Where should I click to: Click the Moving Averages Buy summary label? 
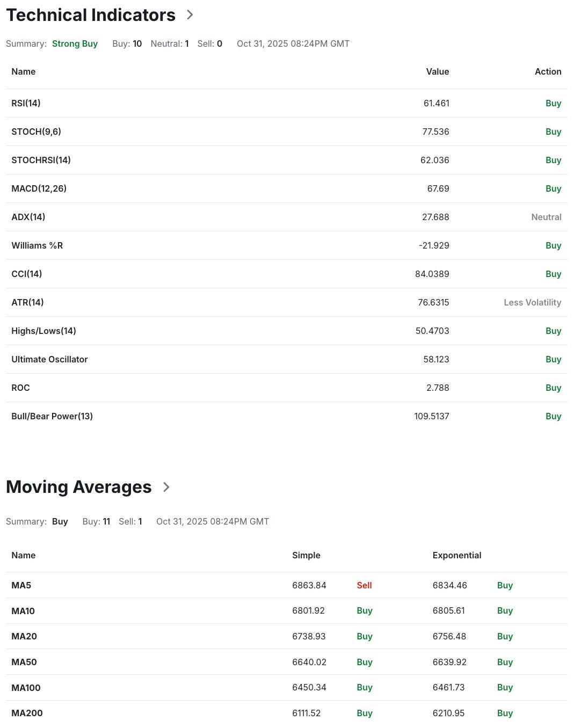click(60, 522)
